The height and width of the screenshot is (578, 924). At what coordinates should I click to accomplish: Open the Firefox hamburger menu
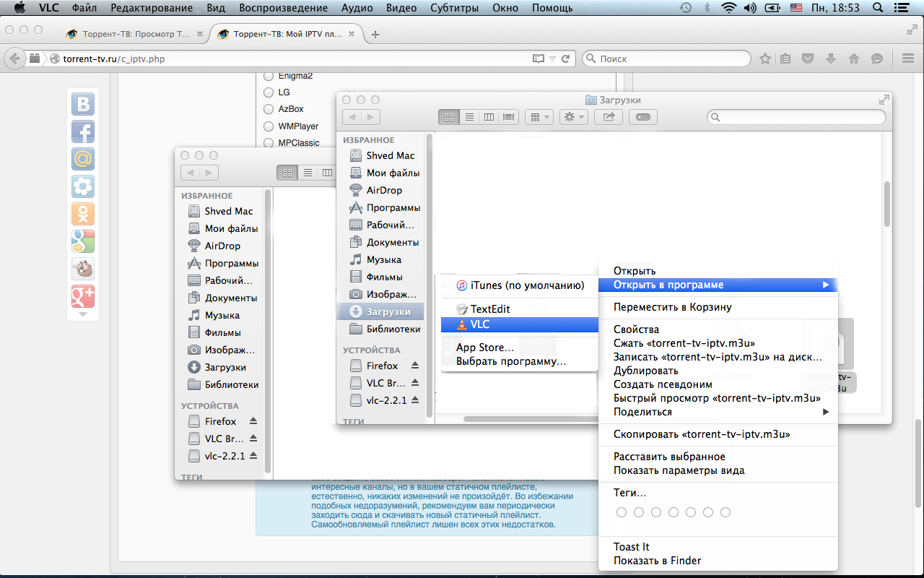(908, 59)
